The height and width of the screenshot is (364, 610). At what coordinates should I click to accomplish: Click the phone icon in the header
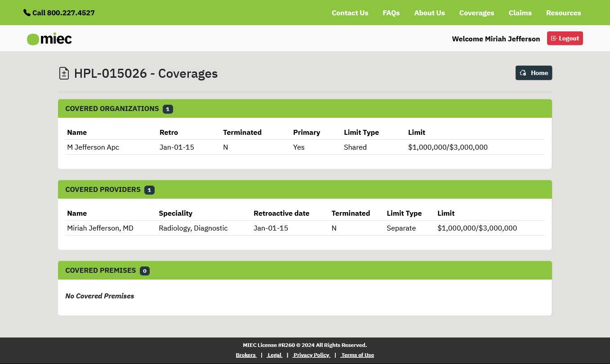click(27, 13)
